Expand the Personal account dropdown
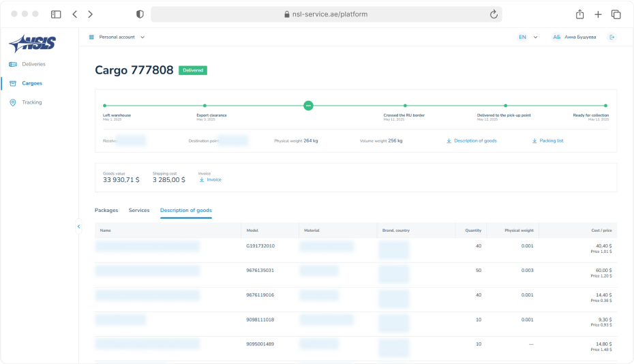 click(x=142, y=37)
